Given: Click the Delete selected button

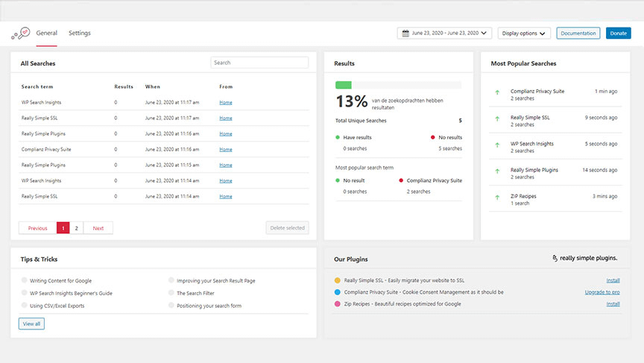Looking at the screenshot, I should coord(288,228).
